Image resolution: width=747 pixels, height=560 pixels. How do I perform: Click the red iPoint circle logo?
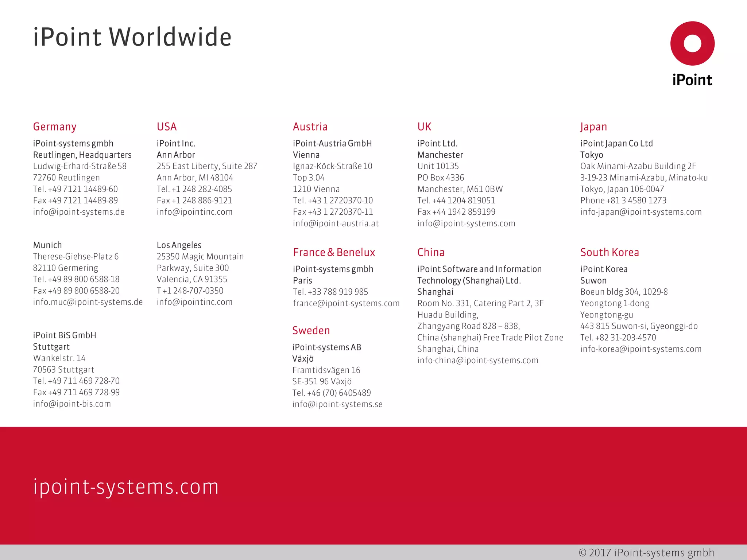692,43
